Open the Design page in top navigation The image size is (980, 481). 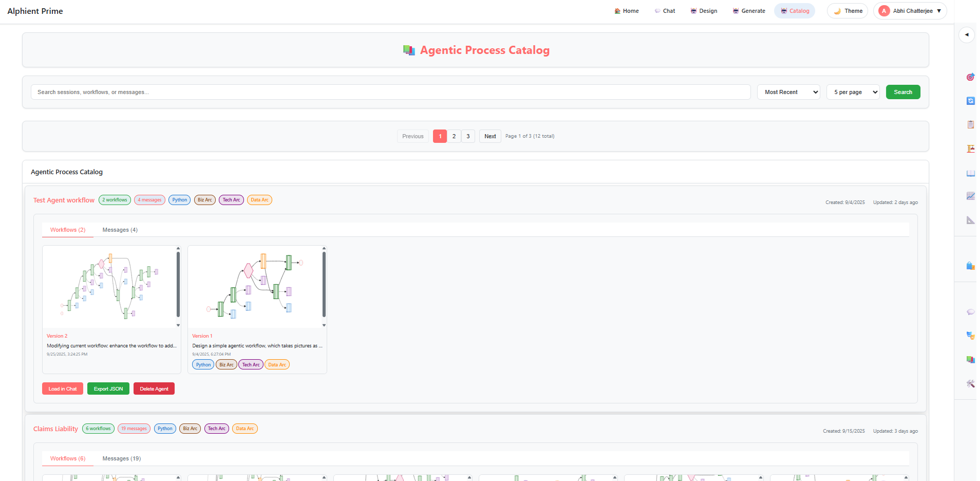click(x=704, y=11)
